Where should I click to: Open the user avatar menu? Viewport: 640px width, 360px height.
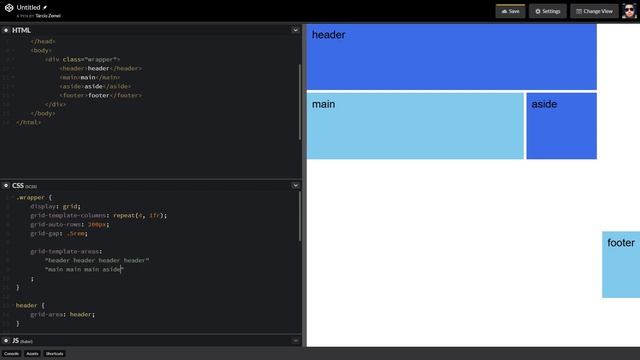pyautogui.click(x=629, y=11)
